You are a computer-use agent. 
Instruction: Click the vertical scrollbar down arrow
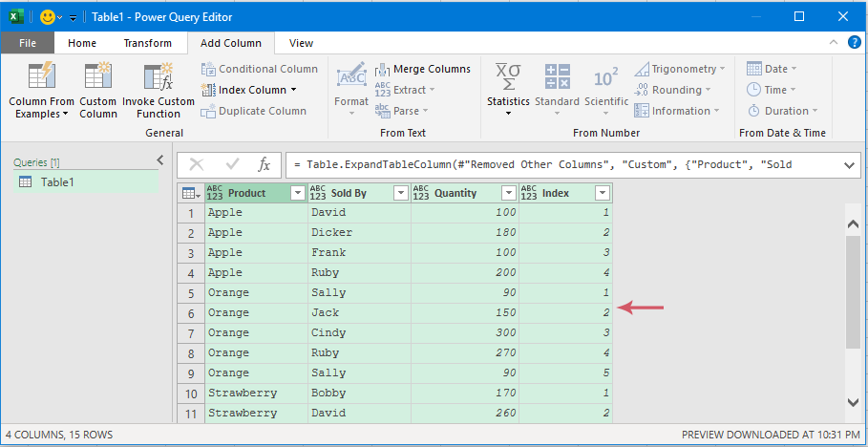(x=853, y=402)
